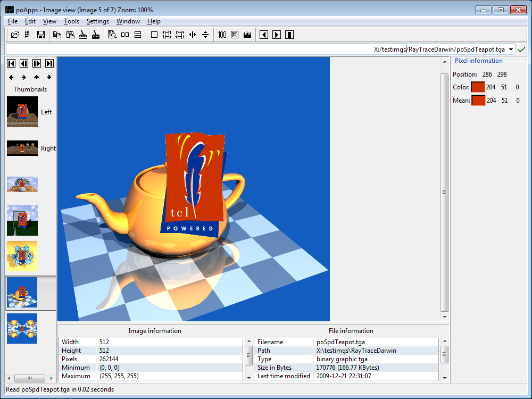Click filename value poSpdTeapot.tga

click(x=340, y=342)
